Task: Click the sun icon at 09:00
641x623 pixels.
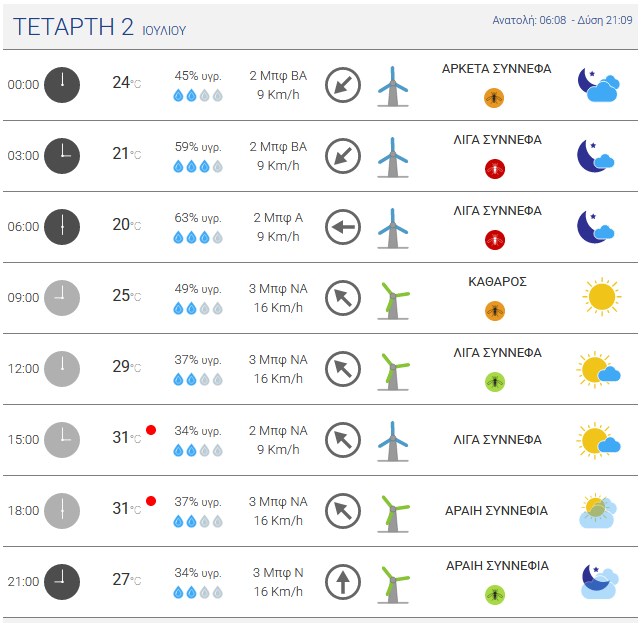Action: point(601,297)
